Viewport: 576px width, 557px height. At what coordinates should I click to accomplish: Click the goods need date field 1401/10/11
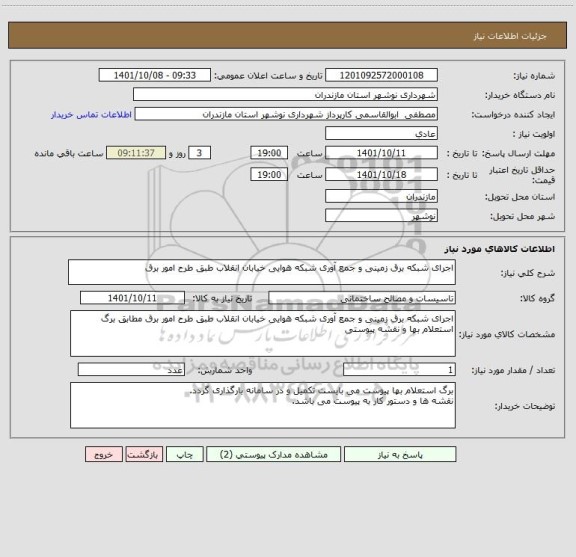[x=132, y=298]
